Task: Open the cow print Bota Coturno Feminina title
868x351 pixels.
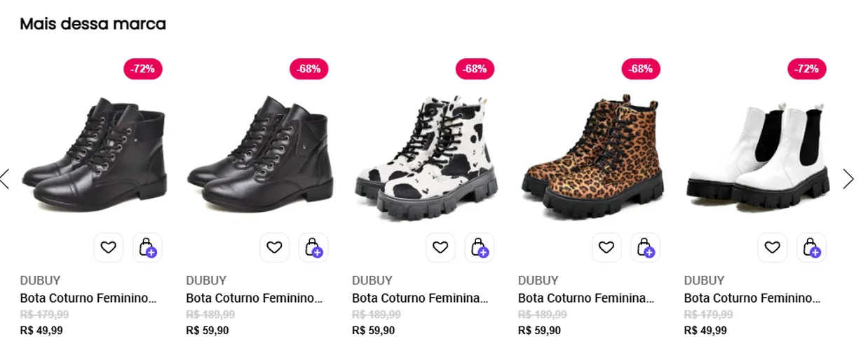Action: click(420, 298)
